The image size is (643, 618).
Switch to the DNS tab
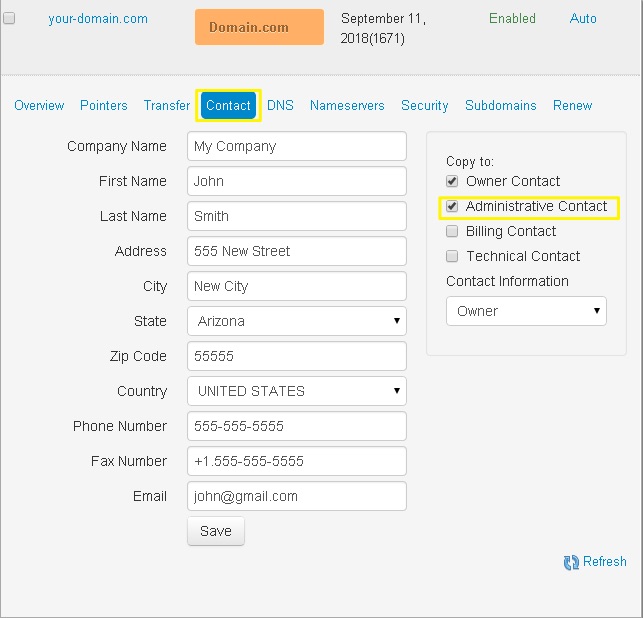pyautogui.click(x=280, y=105)
